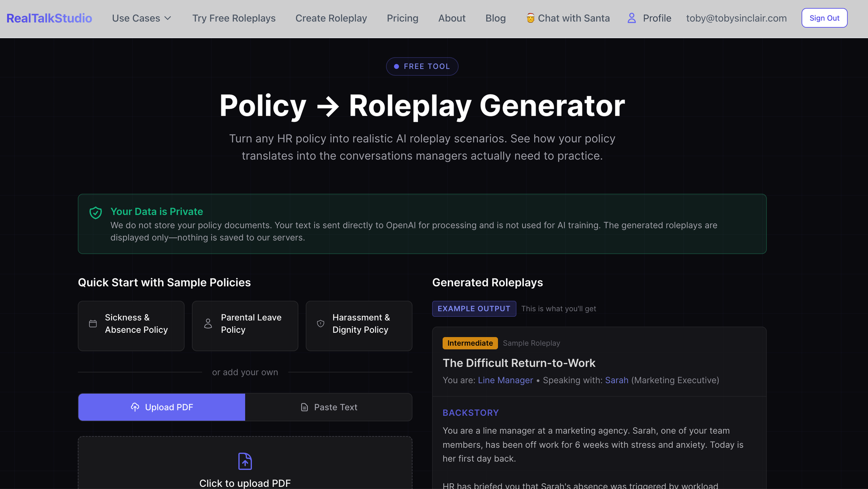This screenshot has width=868, height=489.
Task: Click the cloud upload icon in Upload PDF
Action: 135,407
